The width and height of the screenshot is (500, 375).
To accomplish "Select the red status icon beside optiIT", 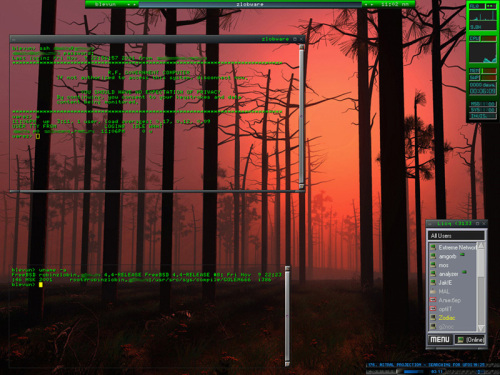I will (x=433, y=309).
